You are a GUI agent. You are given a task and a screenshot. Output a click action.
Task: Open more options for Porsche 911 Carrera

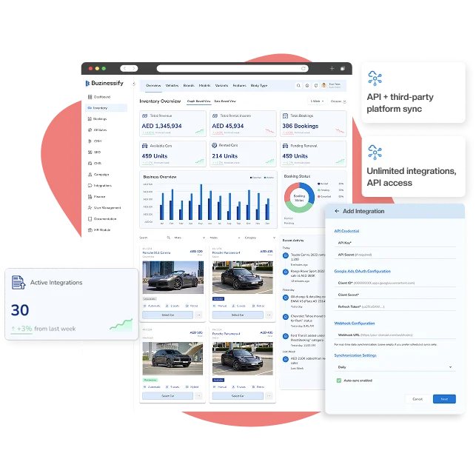click(x=198, y=315)
